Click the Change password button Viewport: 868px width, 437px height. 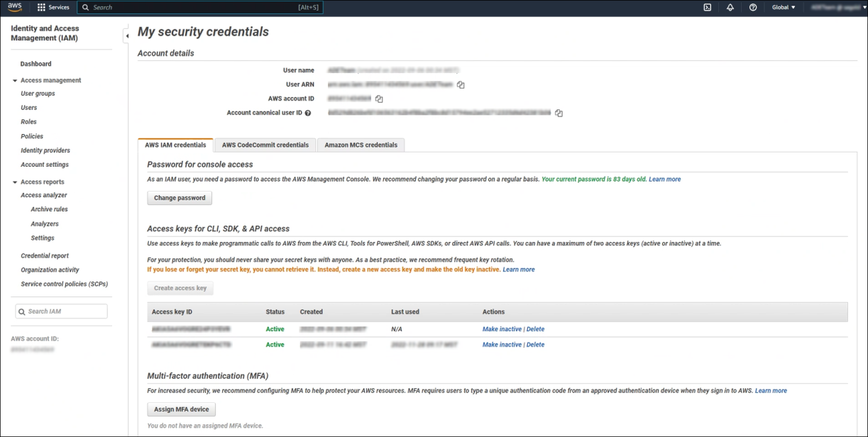pyautogui.click(x=179, y=198)
